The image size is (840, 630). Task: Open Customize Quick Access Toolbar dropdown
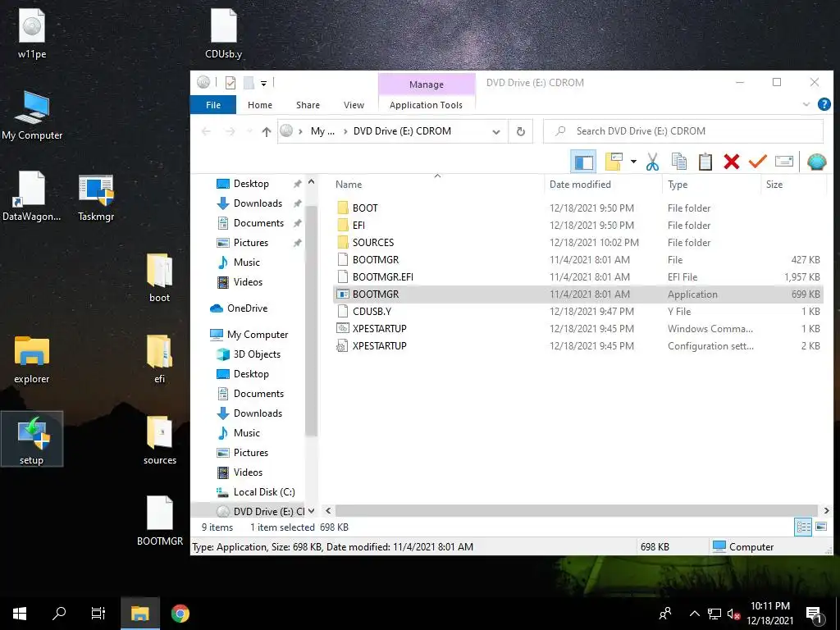click(x=263, y=83)
